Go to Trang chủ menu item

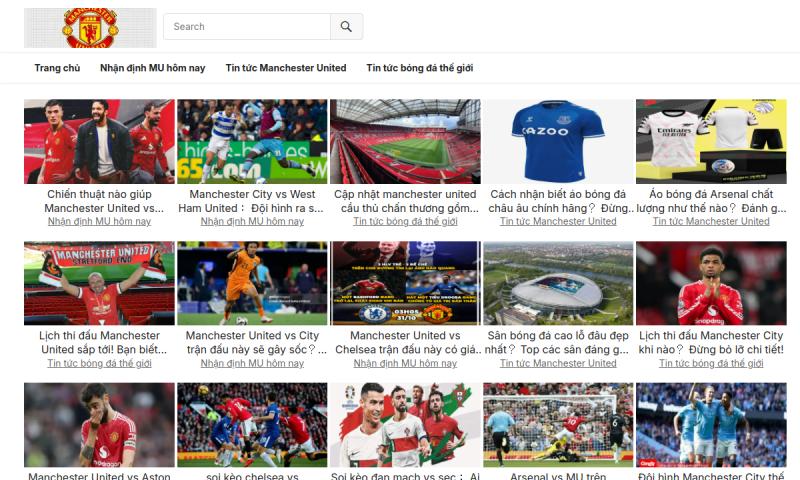[57, 68]
